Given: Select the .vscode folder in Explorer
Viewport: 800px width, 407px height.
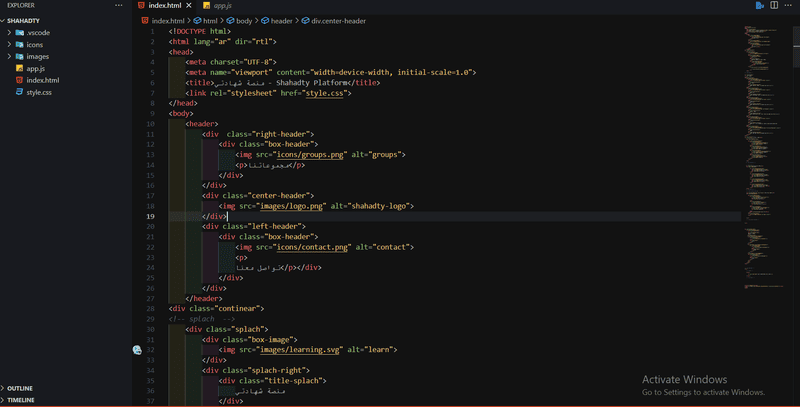Looking at the screenshot, I should tap(38, 32).
